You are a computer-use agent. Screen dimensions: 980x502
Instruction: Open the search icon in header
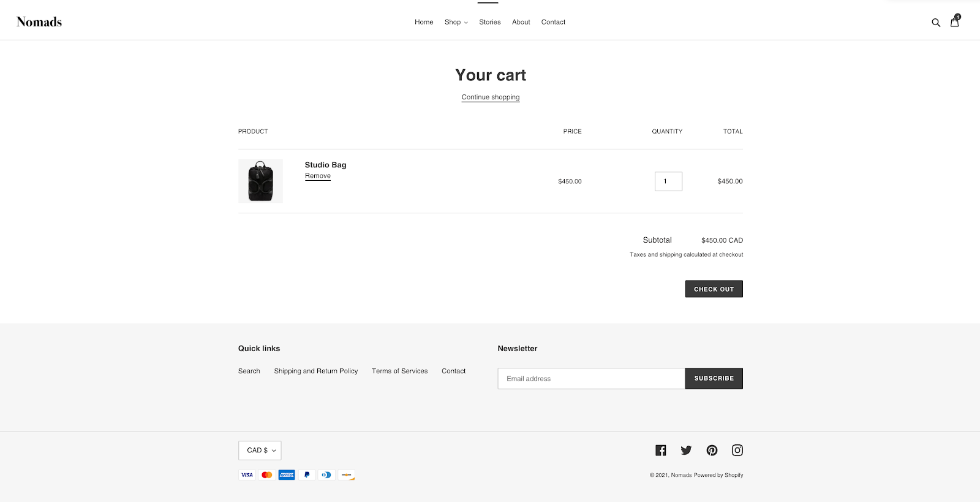[936, 23]
